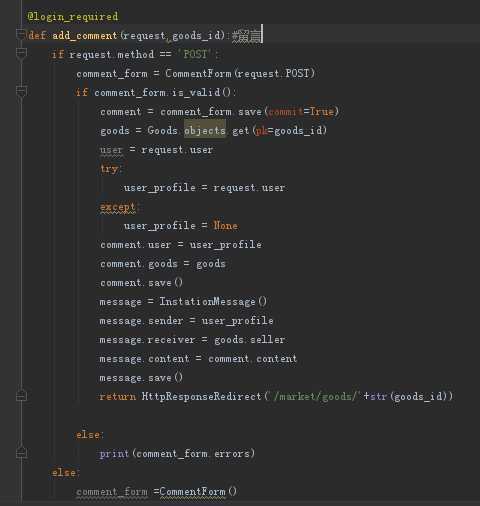Collapse the 'if comment_form.is_valid()' fold marker

(21, 91)
